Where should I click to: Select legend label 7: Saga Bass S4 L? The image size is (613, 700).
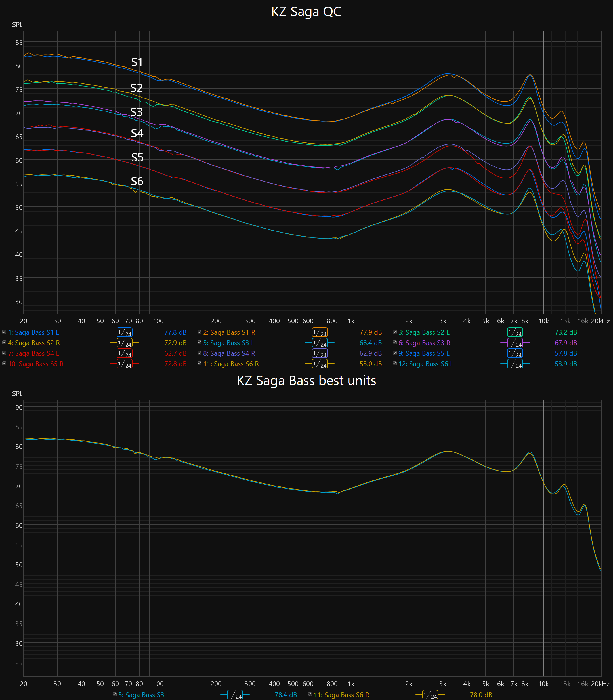(33, 353)
